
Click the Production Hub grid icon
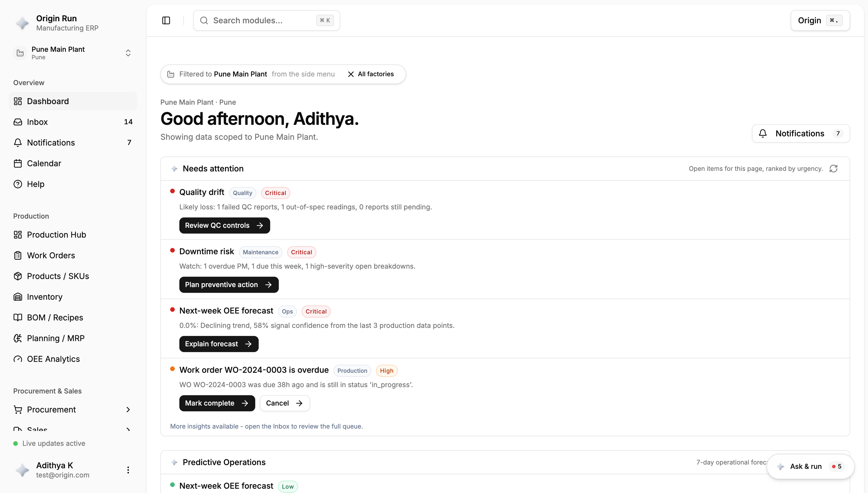pyautogui.click(x=18, y=235)
